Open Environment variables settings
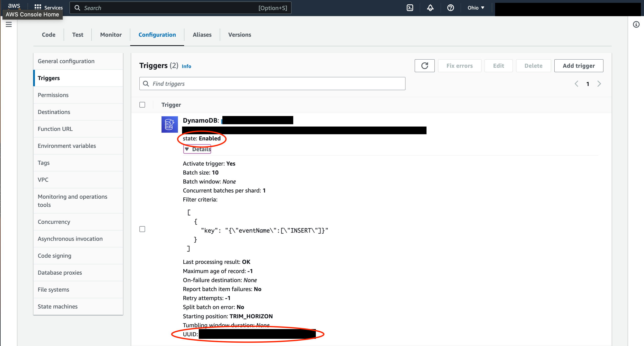Screen dimensions: 644x346 tap(78, 146)
